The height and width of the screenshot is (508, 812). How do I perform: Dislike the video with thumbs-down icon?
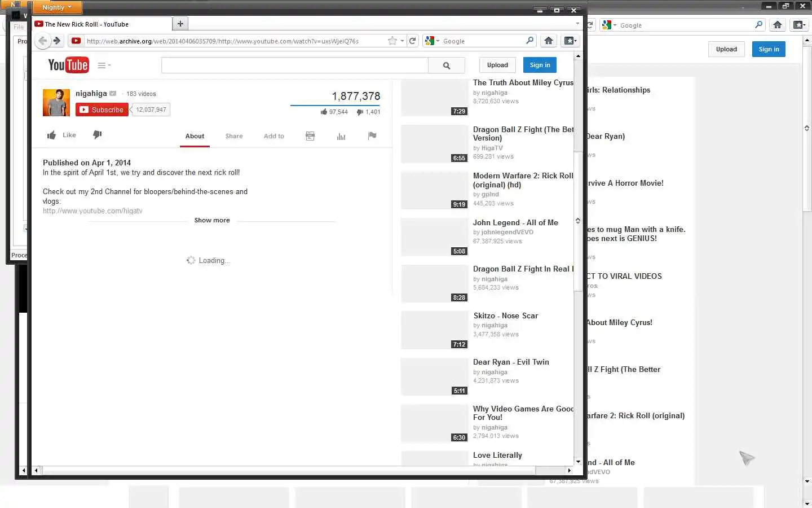pyautogui.click(x=97, y=134)
